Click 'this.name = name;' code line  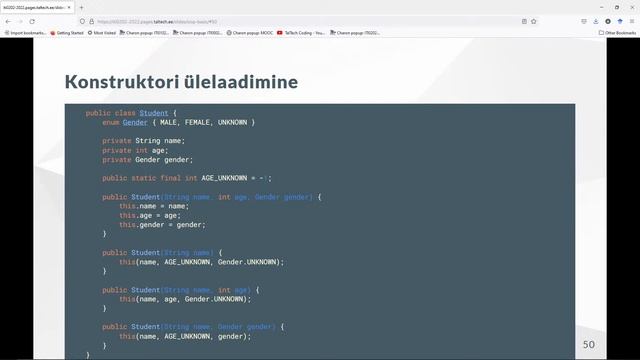[154, 206]
